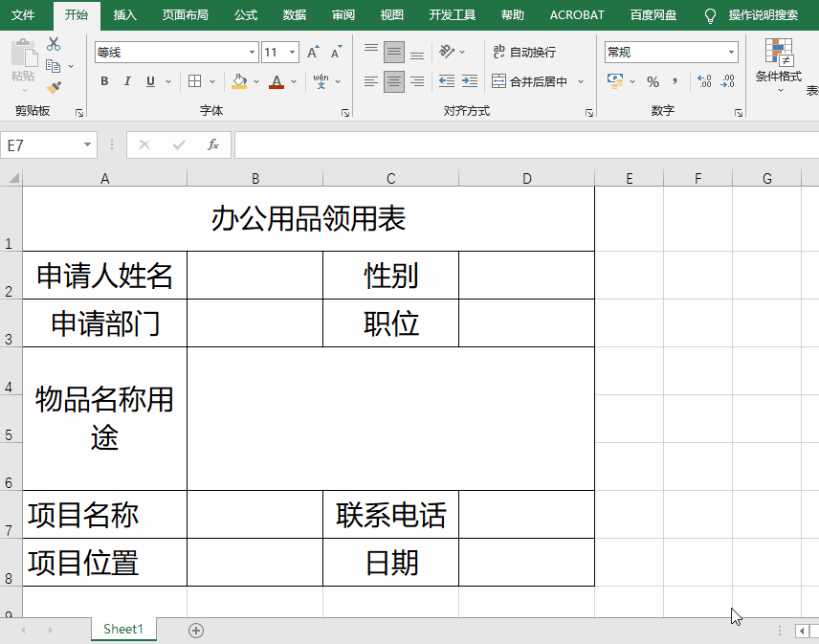The width and height of the screenshot is (819, 644).
Task: Toggle Wrap Text (自动换行)
Action: [524, 52]
